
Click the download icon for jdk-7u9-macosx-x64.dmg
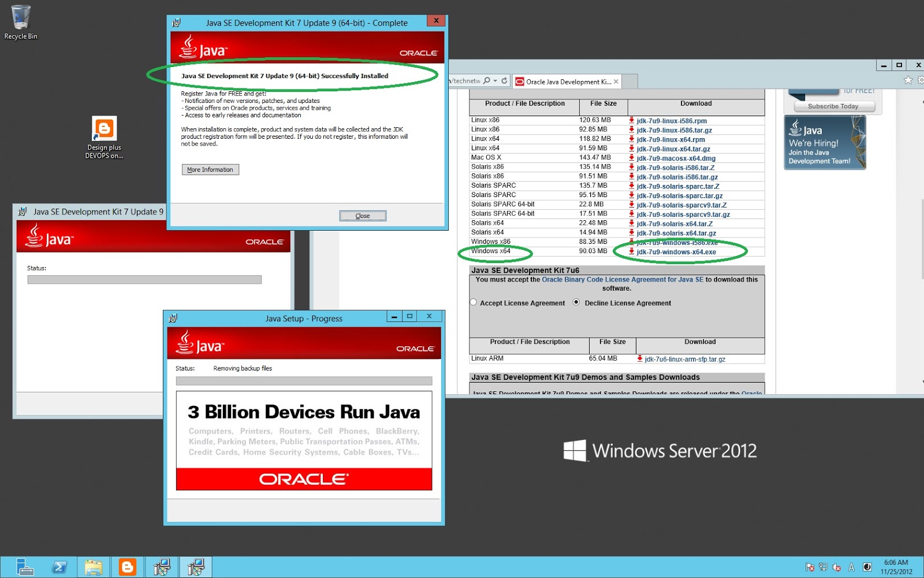point(632,158)
